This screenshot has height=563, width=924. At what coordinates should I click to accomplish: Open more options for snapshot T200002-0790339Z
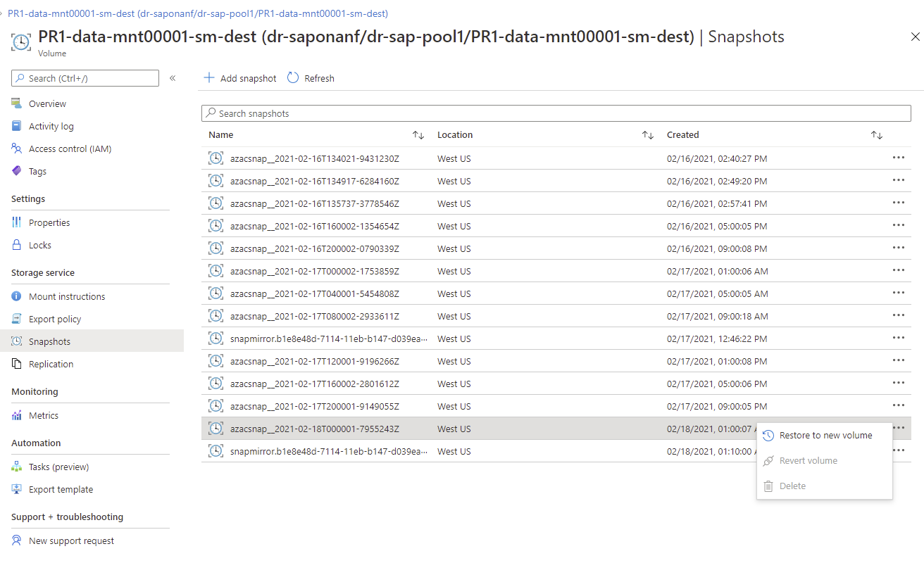pos(898,248)
